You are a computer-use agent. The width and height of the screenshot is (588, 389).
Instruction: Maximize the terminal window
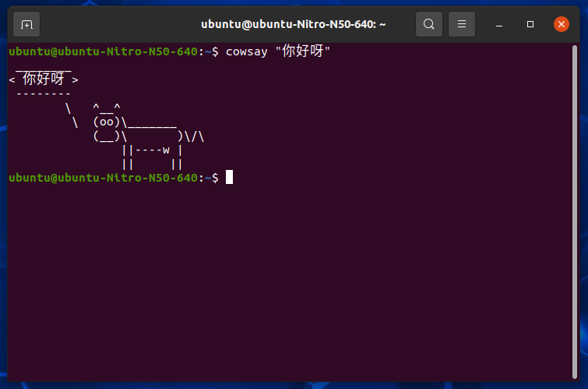[530, 24]
